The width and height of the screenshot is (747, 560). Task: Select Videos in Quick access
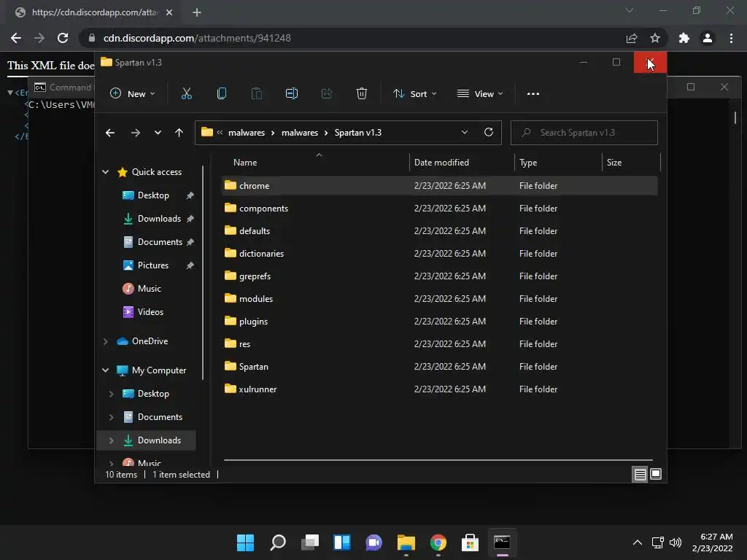[x=150, y=312]
